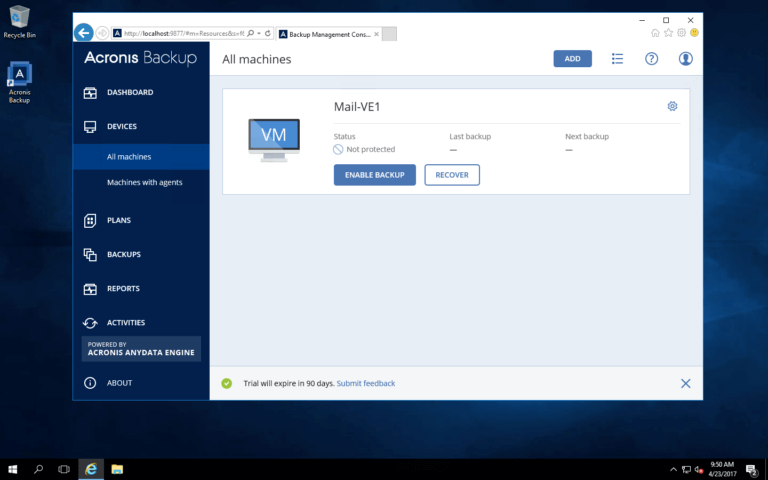
Task: Open File Explorer from the taskbar
Action: (117, 469)
